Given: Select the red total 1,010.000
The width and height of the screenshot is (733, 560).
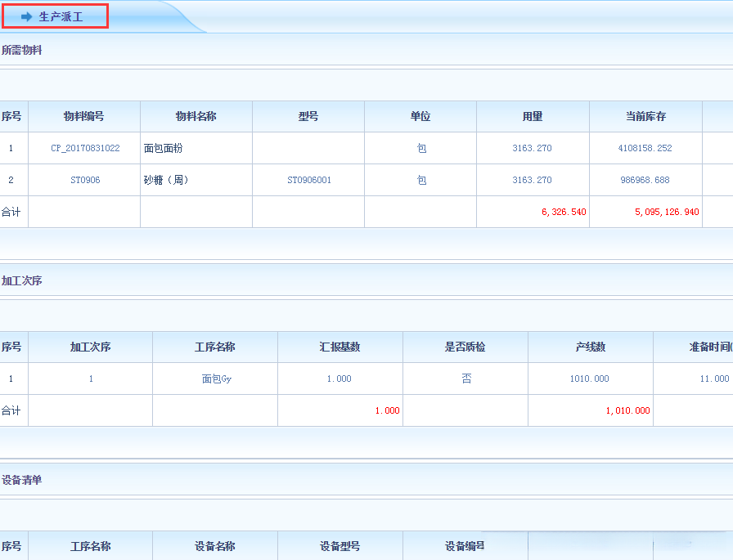Looking at the screenshot, I should [627, 410].
